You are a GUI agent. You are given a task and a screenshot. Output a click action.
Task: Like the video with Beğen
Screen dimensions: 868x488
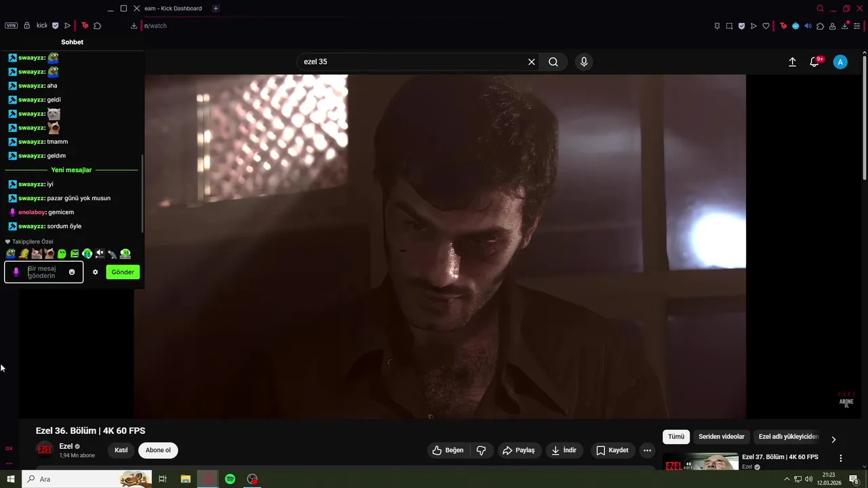point(448,450)
